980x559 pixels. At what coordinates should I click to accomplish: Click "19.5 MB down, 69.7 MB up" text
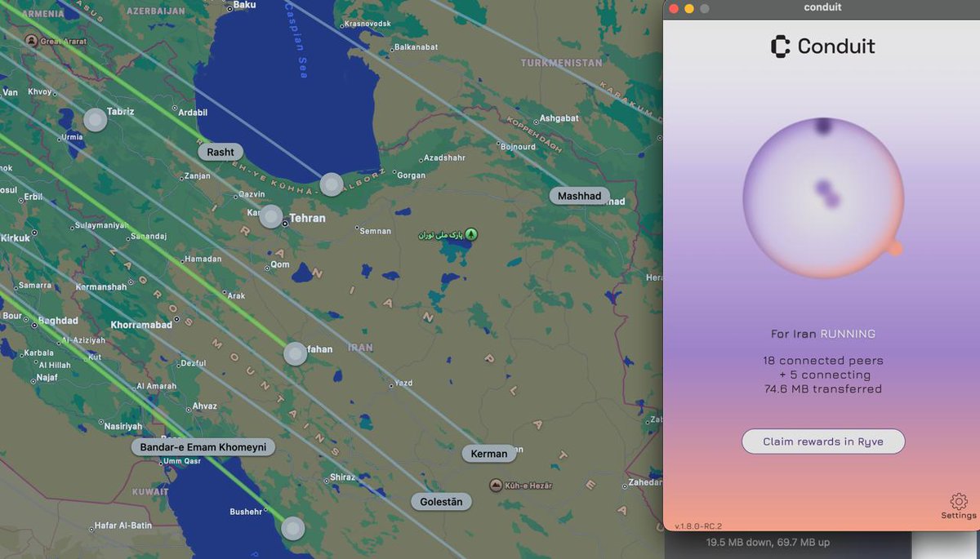click(768, 542)
